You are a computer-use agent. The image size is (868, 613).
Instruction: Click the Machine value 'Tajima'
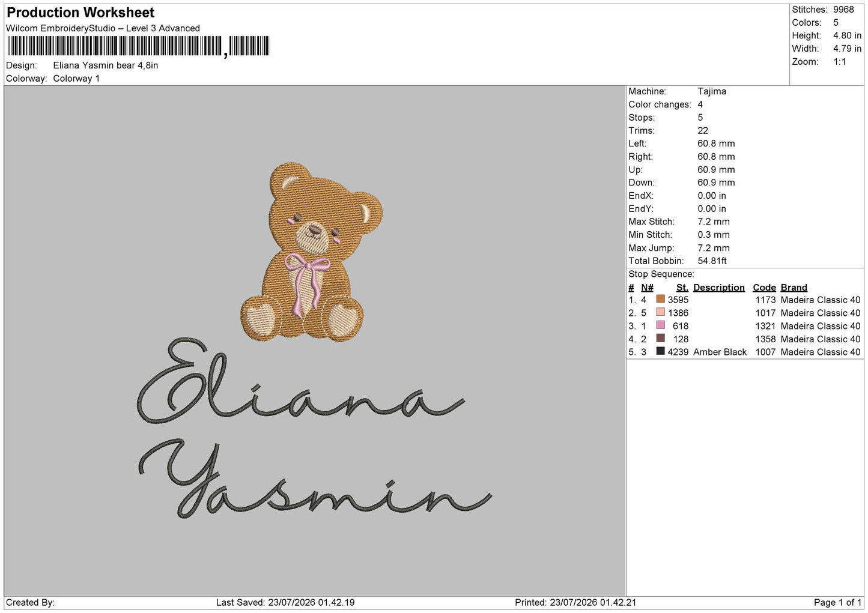coord(712,91)
